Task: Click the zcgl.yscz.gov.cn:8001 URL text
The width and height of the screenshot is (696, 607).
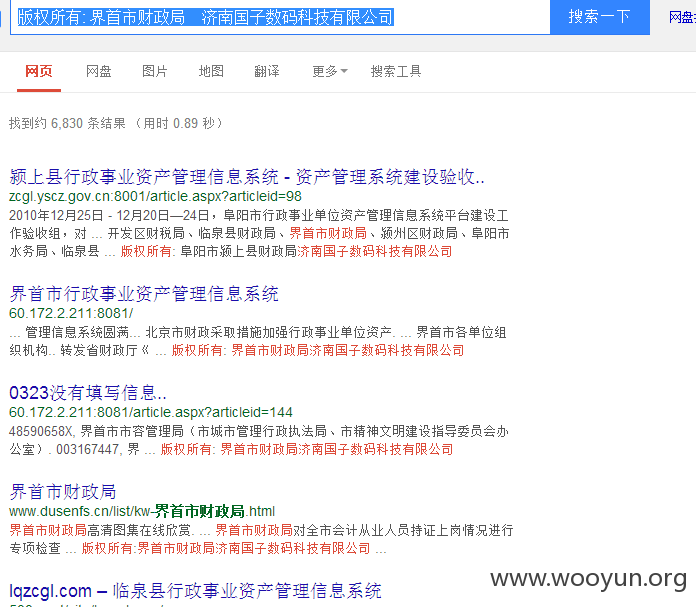Action: [155, 196]
